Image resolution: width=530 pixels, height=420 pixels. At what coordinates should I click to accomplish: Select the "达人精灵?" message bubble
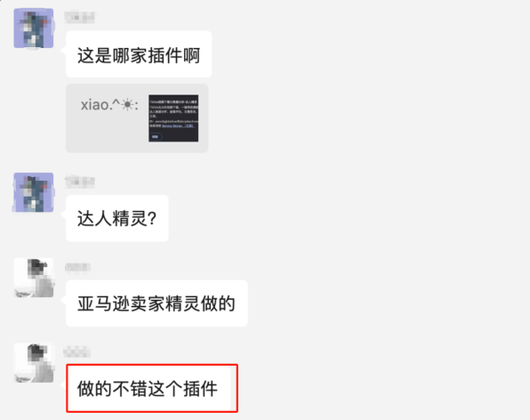117,218
